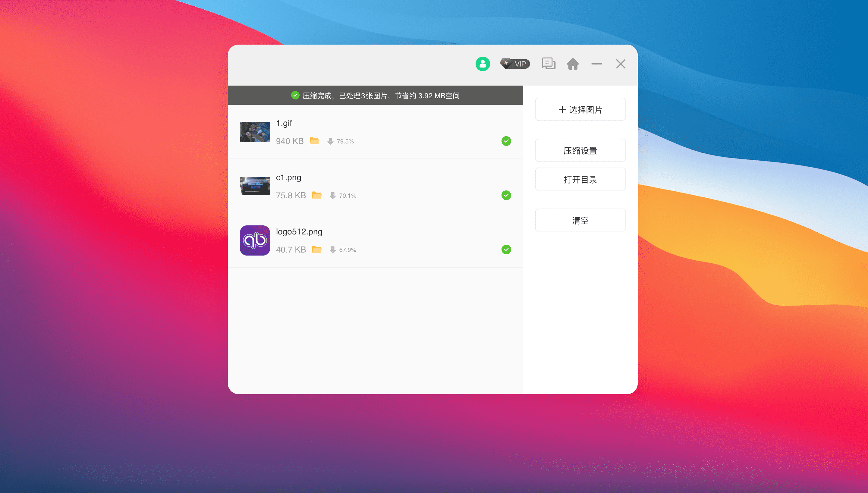Click the VIP membership badge

click(515, 64)
